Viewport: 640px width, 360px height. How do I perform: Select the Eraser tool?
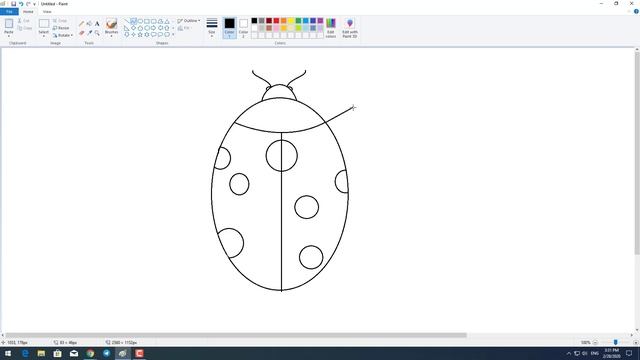[x=81, y=33]
